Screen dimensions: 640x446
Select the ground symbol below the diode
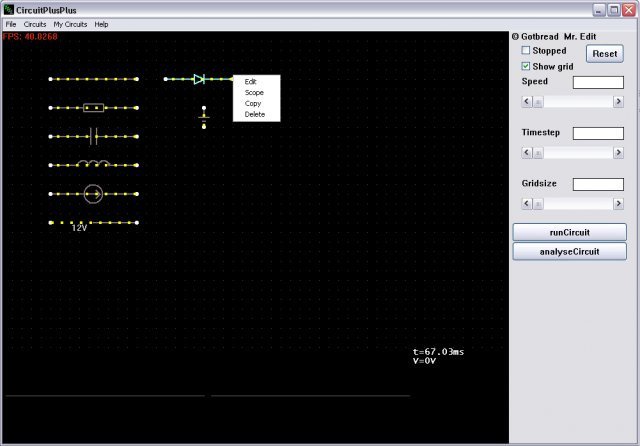[204, 118]
